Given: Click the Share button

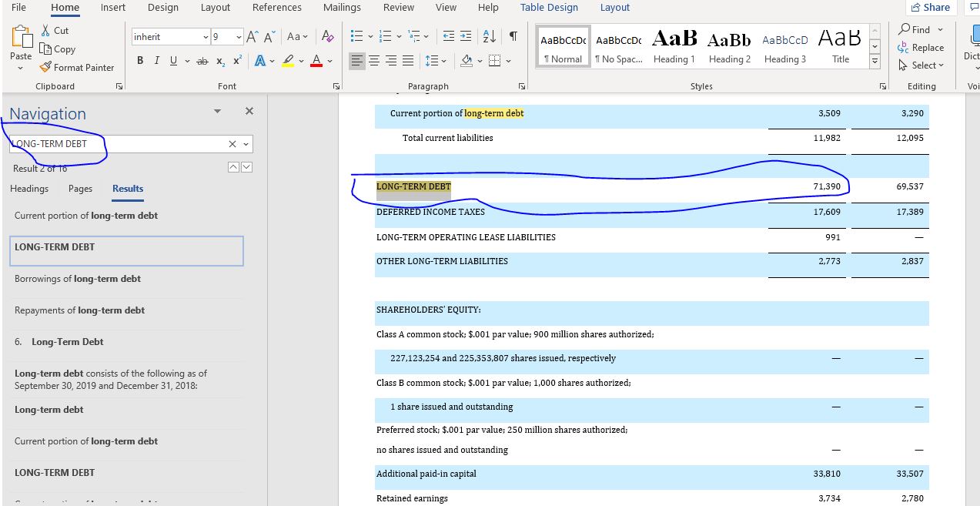Looking at the screenshot, I should [x=930, y=8].
